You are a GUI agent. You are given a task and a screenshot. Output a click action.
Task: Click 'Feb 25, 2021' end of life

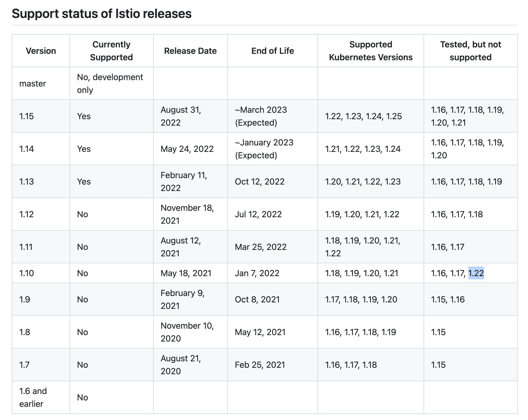pos(273,365)
